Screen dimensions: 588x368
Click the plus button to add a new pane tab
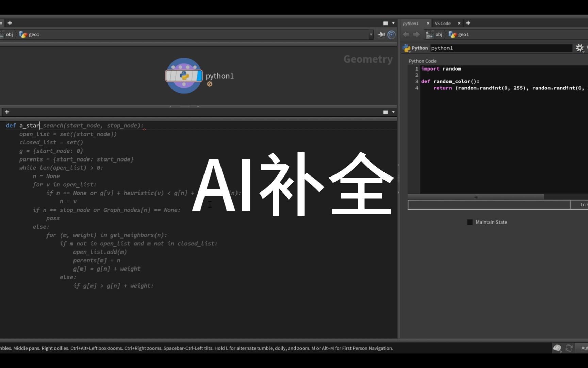468,23
